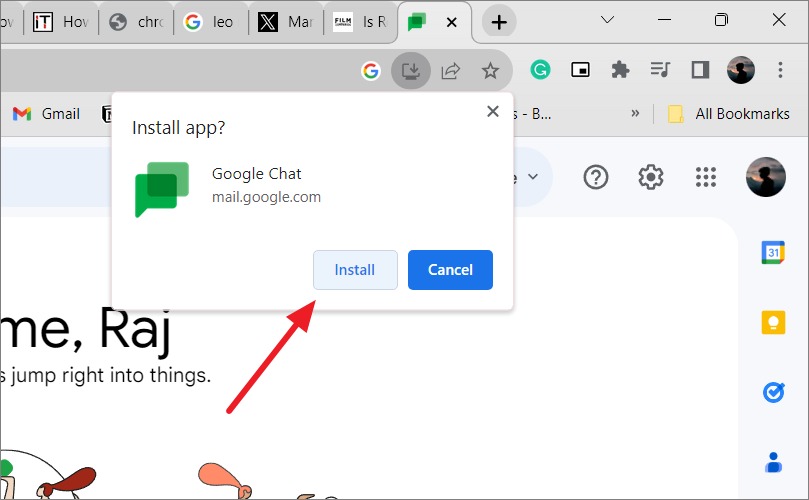The height and width of the screenshot is (500, 809).
Task: Switch to the leo Google search tab
Action: point(211,22)
